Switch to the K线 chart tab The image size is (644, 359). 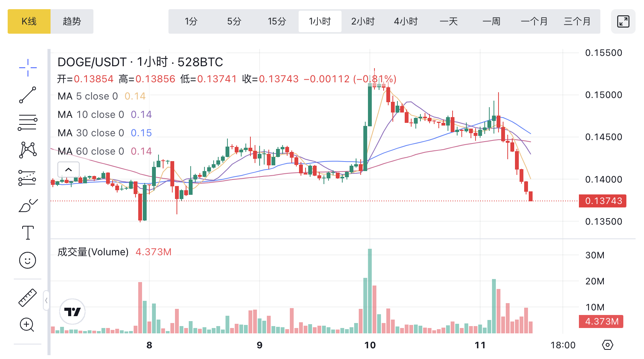[29, 21]
